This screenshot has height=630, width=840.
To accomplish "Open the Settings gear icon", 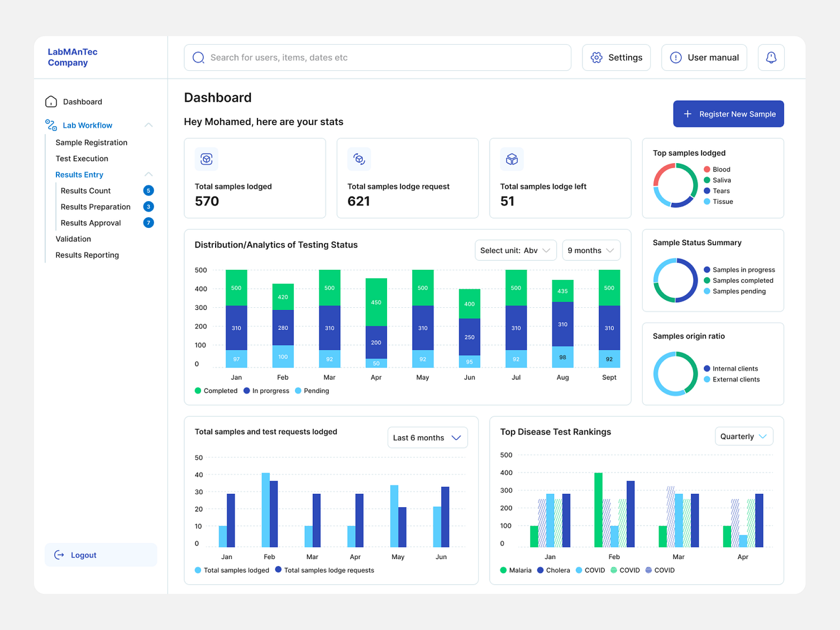I will 596,57.
